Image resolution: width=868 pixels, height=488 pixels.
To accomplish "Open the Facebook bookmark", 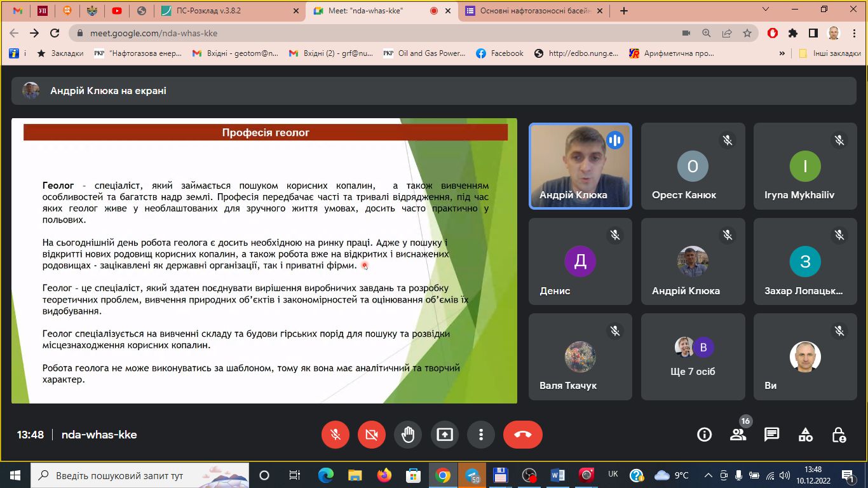I will tap(500, 53).
